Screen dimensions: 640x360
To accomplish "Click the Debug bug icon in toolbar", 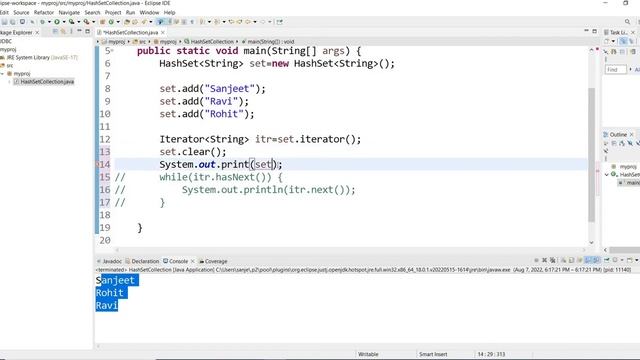I will coord(42,22).
